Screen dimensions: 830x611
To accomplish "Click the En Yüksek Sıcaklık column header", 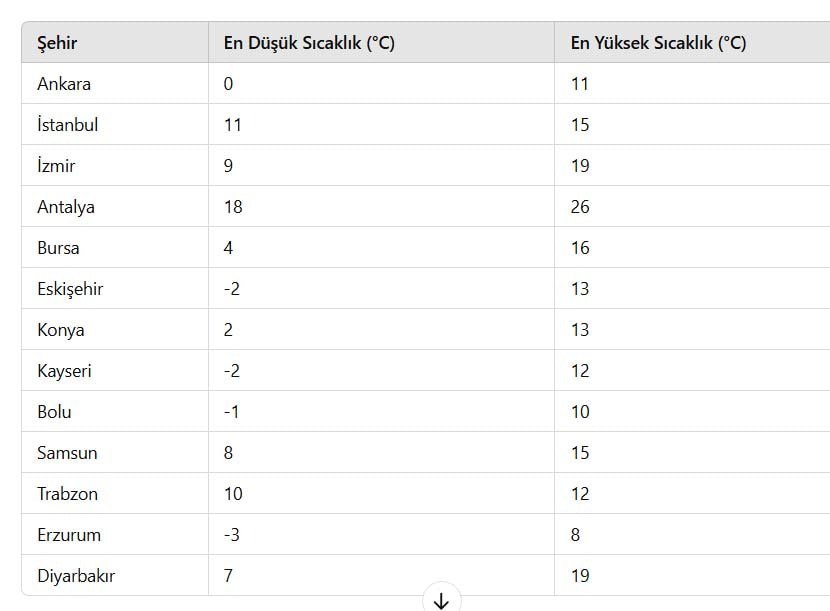I will [x=658, y=43].
